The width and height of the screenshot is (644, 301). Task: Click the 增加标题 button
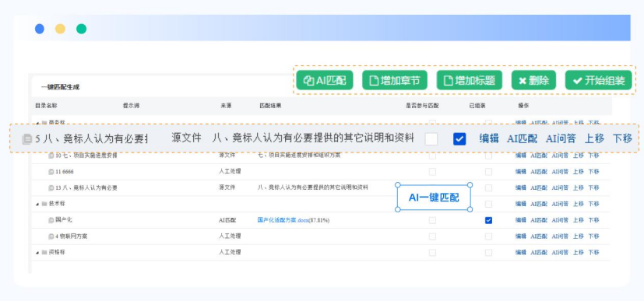469,80
